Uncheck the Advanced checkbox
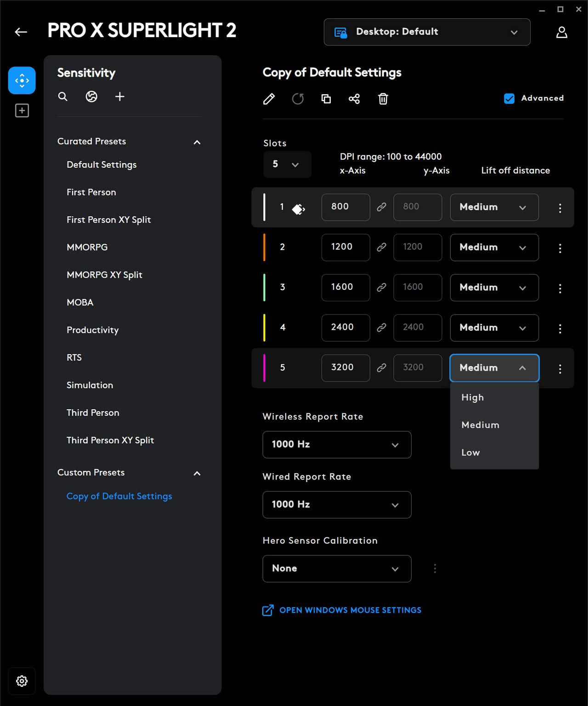The height and width of the screenshot is (706, 588). click(x=509, y=98)
